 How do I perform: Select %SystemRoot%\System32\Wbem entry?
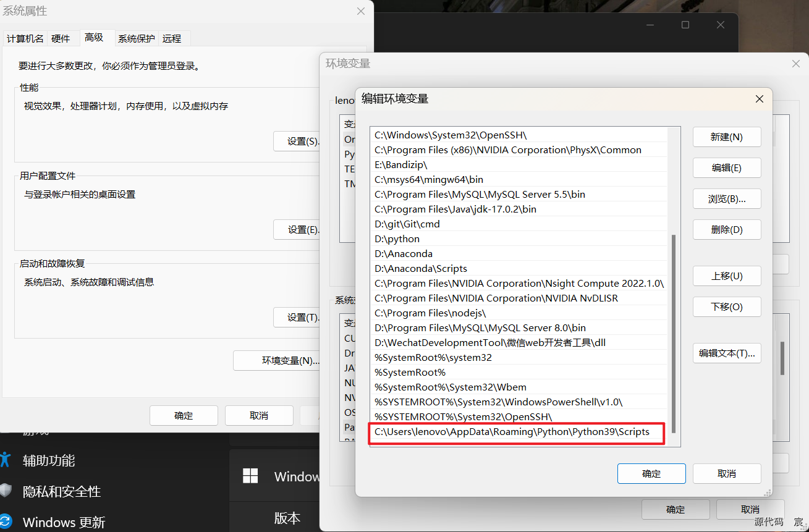(x=519, y=387)
